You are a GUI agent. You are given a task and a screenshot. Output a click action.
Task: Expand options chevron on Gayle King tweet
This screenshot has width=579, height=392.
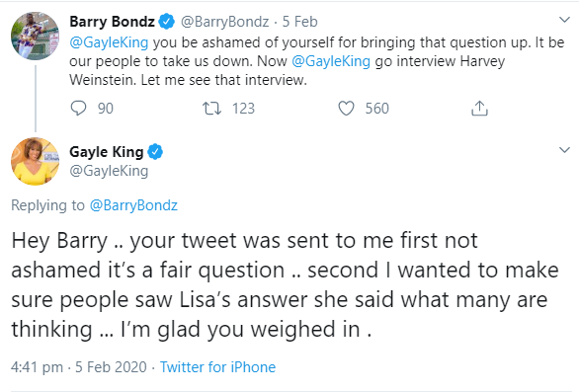(x=564, y=150)
